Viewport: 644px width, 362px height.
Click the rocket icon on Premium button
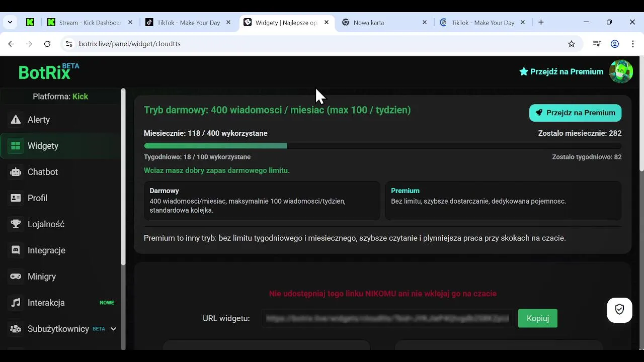[539, 113]
